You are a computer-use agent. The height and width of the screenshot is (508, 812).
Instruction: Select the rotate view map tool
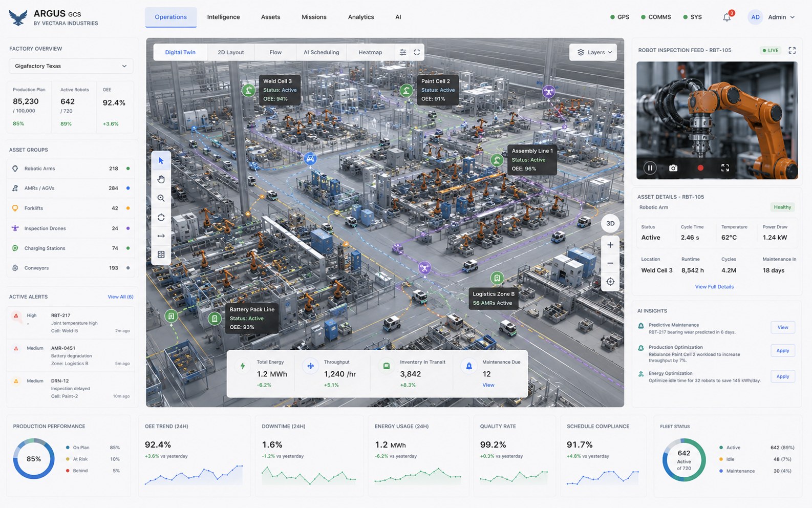coord(161,217)
